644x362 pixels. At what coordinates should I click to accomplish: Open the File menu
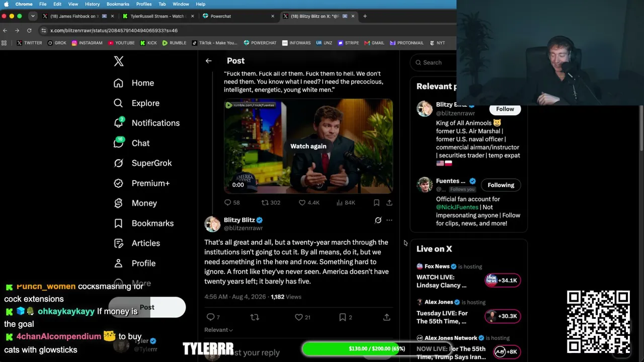tap(43, 4)
